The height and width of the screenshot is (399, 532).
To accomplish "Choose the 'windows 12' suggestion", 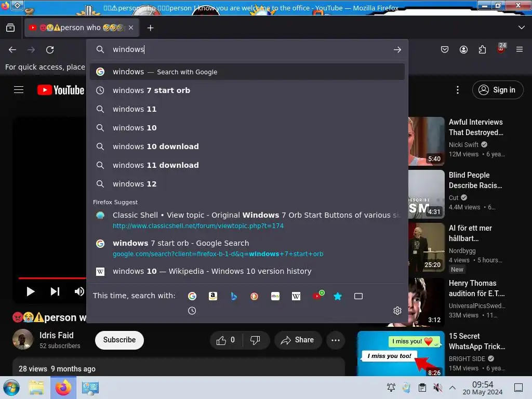I will 247,184.
